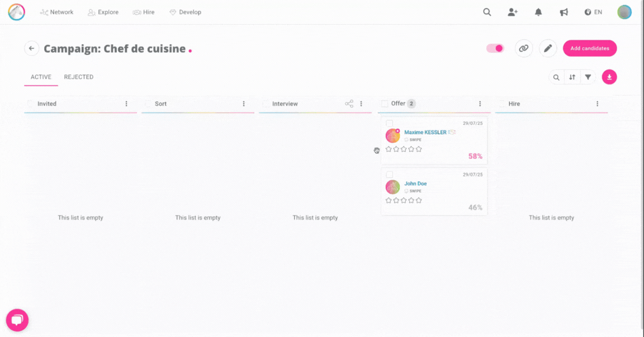Screen dimensions: 644x337
Task: Click share icon on Interview column
Action: [349, 104]
